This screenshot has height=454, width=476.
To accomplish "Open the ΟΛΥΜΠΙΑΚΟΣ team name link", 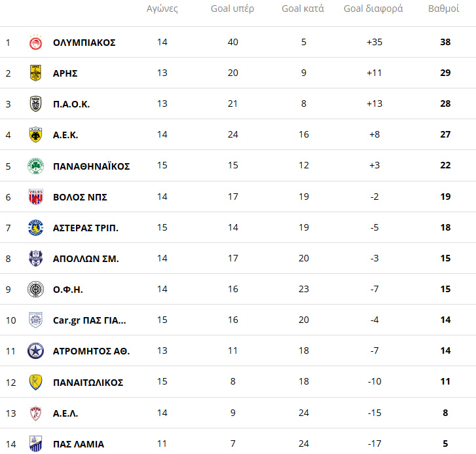I will point(84,43).
